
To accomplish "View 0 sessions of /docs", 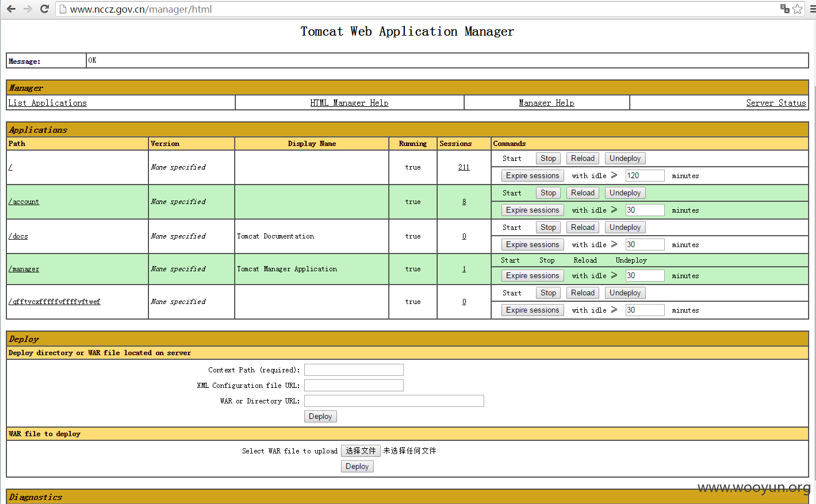I will pyautogui.click(x=464, y=236).
